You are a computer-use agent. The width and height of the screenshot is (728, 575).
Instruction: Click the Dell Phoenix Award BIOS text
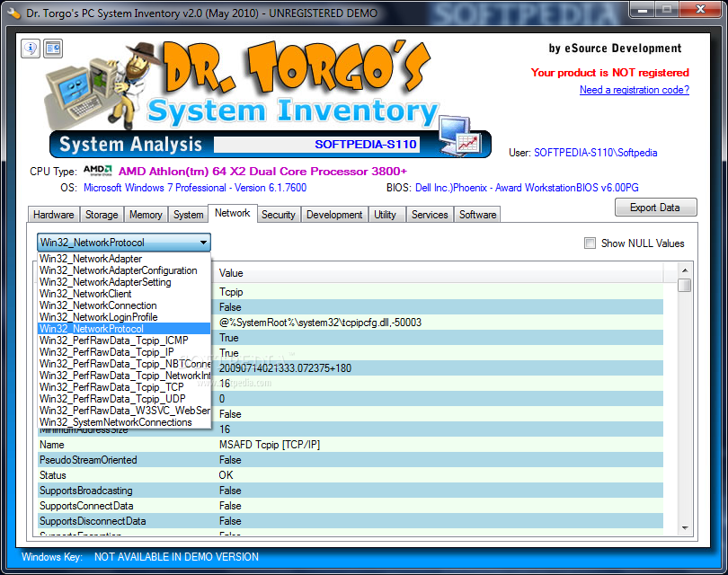527,188
